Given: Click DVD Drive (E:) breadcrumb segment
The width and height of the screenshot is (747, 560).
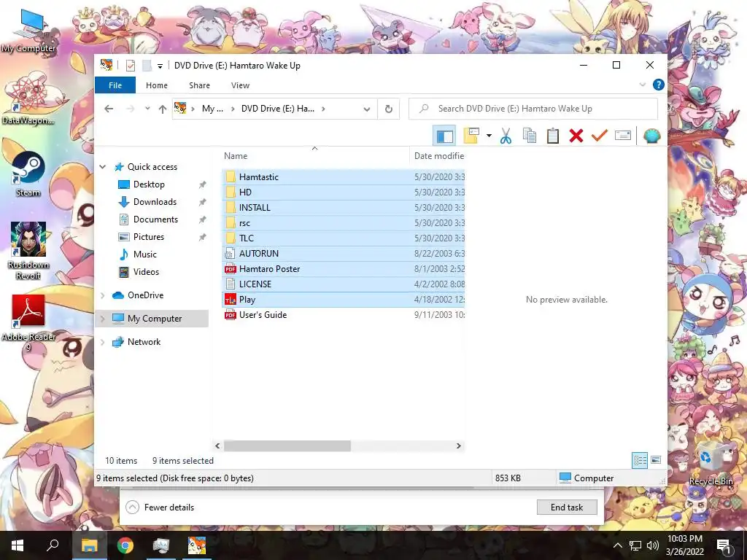Looking at the screenshot, I should coord(278,109).
